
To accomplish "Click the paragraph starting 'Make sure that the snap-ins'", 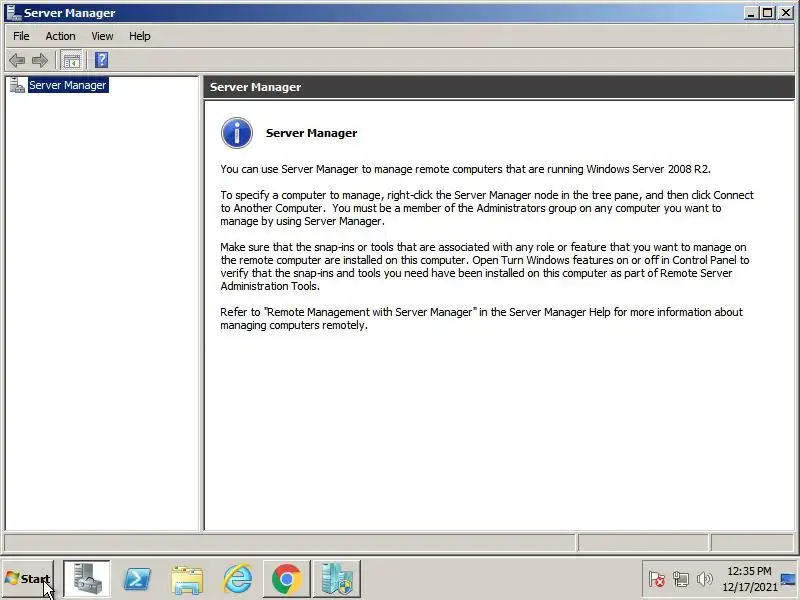I will tap(485, 266).
